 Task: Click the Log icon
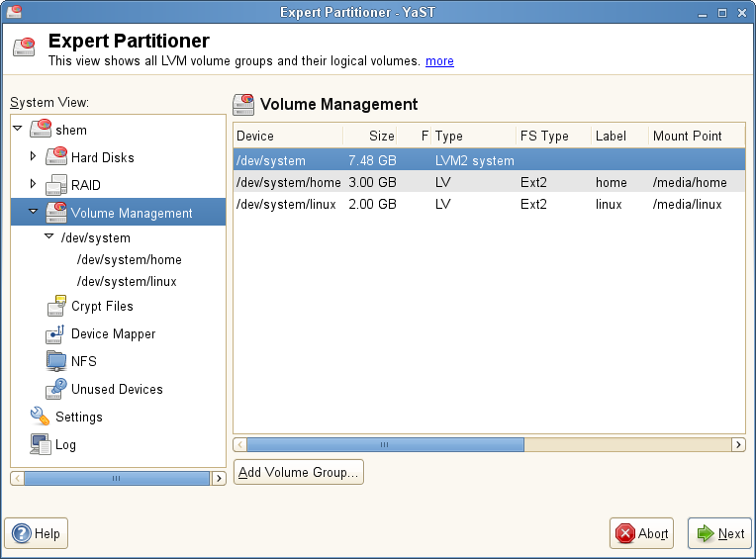pos(40,444)
